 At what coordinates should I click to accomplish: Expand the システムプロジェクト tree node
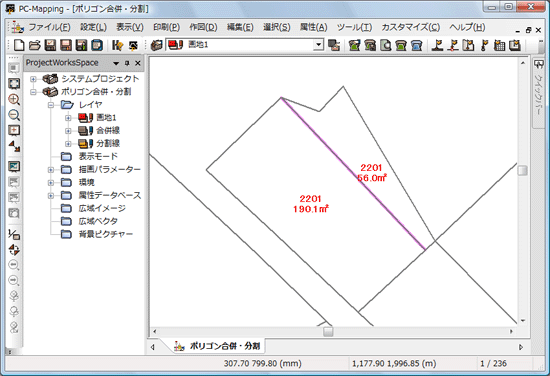(33, 79)
